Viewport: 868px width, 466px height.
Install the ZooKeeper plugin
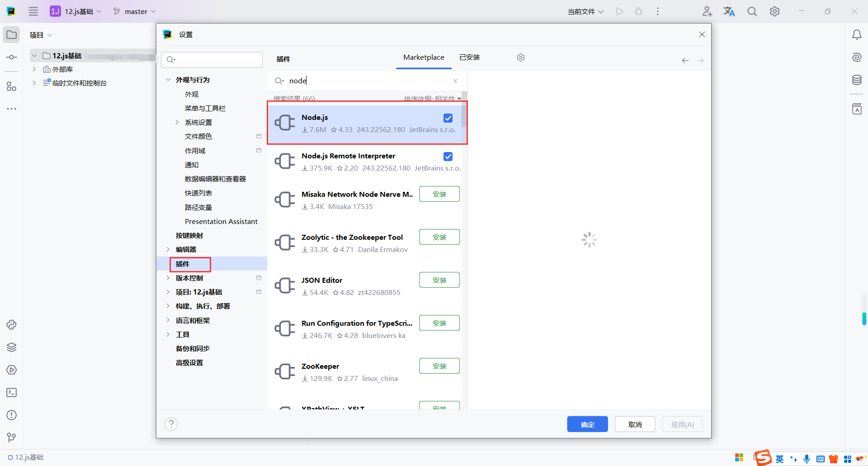[439, 366]
